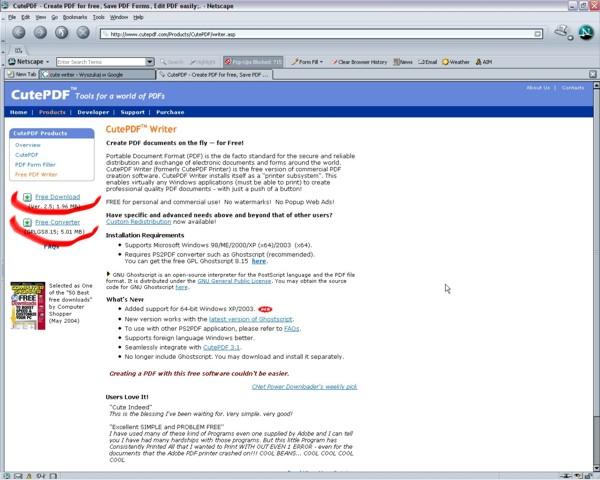Open the Help menu
This screenshot has width=600, height=480.
138,17
